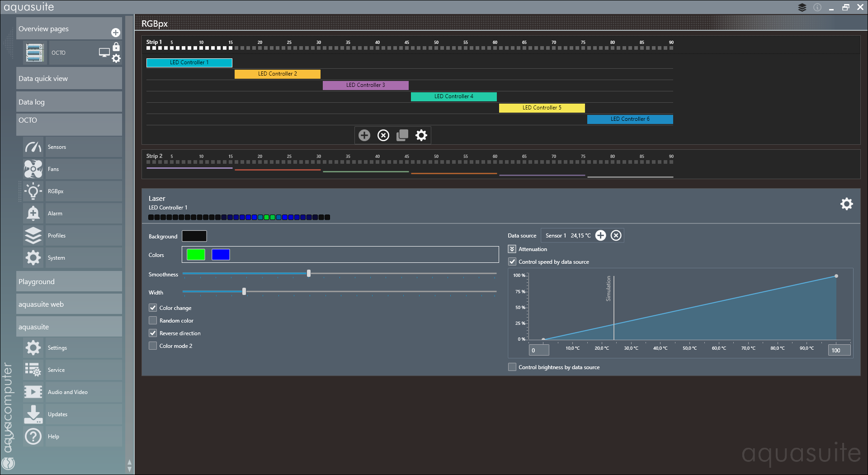The width and height of the screenshot is (868, 475).
Task: Open Strip 1 settings gear
Action: [421, 135]
